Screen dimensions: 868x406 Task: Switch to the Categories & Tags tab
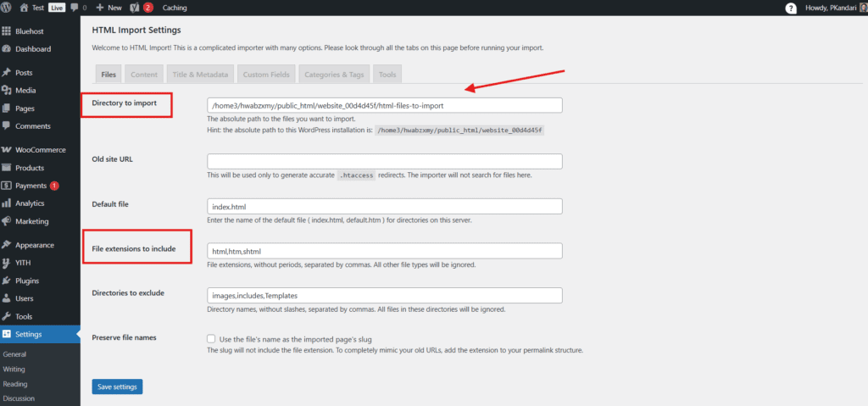click(334, 75)
